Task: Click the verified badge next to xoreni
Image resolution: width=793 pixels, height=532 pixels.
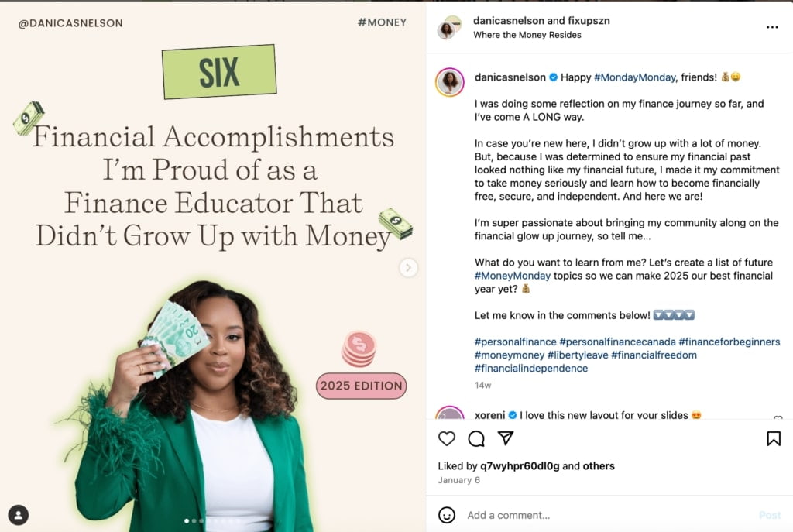Action: click(513, 415)
